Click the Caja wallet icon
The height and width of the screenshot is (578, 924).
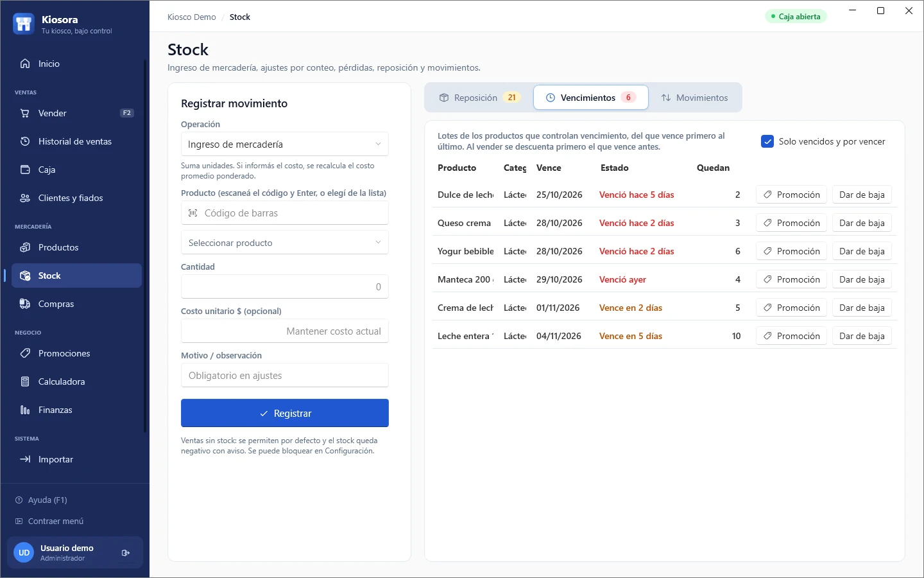tap(25, 170)
